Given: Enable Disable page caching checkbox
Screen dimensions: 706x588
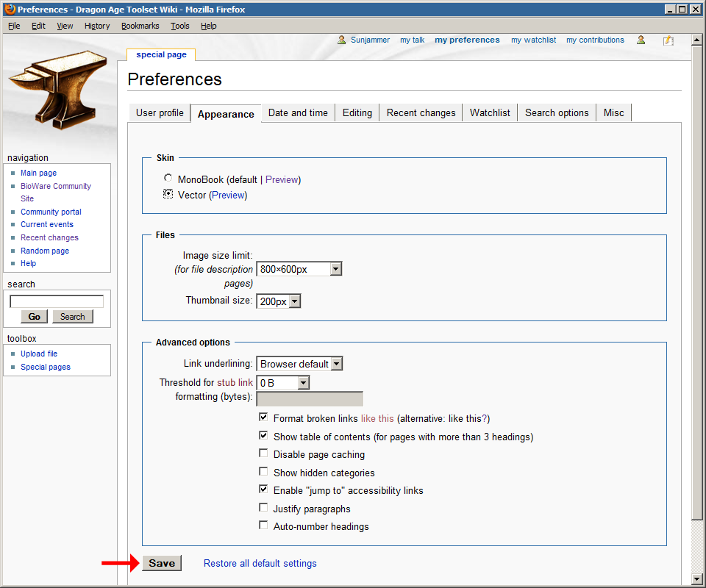Looking at the screenshot, I should pyautogui.click(x=263, y=454).
